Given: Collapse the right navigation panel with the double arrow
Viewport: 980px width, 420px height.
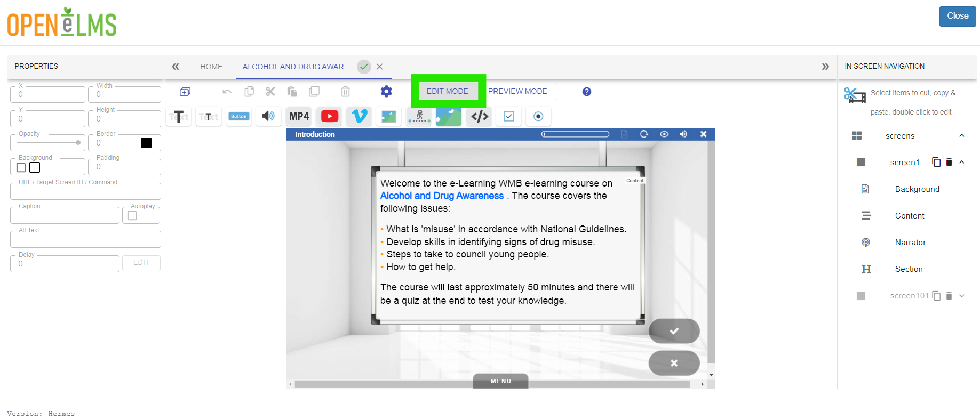Looking at the screenshot, I should [825, 67].
